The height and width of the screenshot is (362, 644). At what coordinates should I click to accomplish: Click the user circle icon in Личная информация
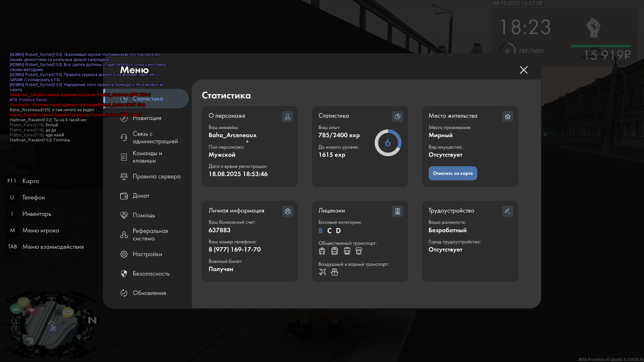tap(287, 211)
